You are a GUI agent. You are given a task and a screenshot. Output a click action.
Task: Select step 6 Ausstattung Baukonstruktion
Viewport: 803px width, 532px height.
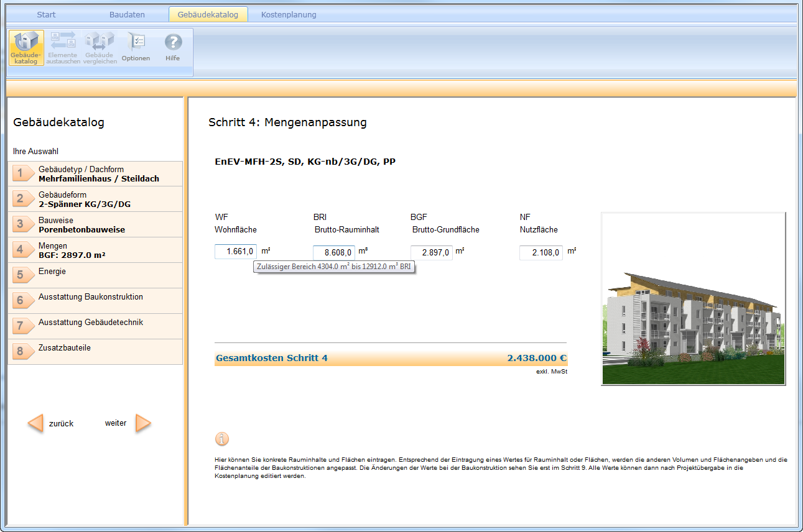(96, 301)
